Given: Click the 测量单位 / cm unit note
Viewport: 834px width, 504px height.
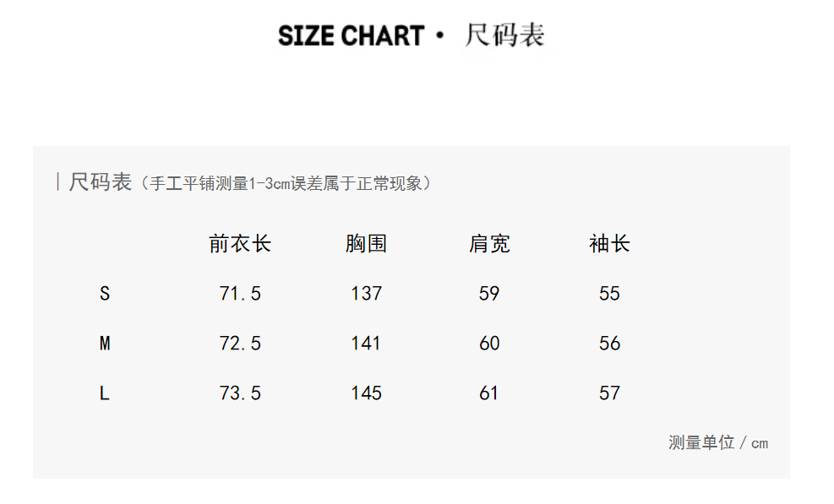Looking at the screenshot, I should click(x=718, y=443).
